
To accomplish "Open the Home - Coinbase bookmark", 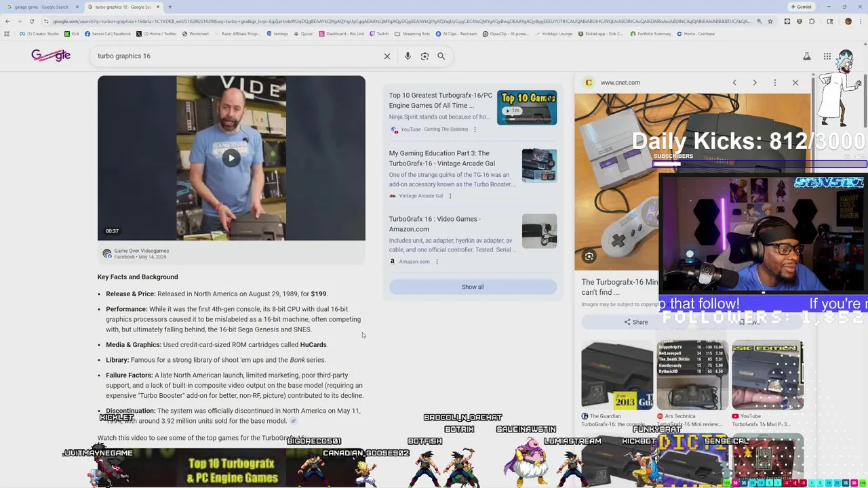I will coord(695,33).
